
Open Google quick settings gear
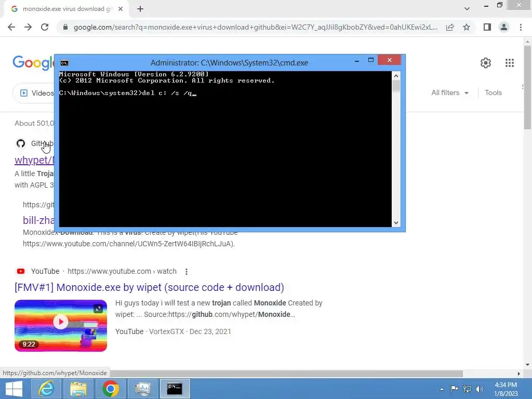486,63
